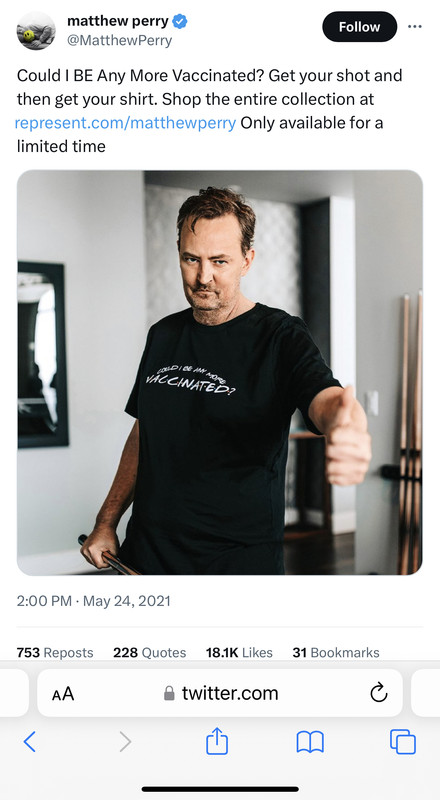View the 228 Quotes list
The height and width of the screenshot is (800, 440).
[150, 653]
